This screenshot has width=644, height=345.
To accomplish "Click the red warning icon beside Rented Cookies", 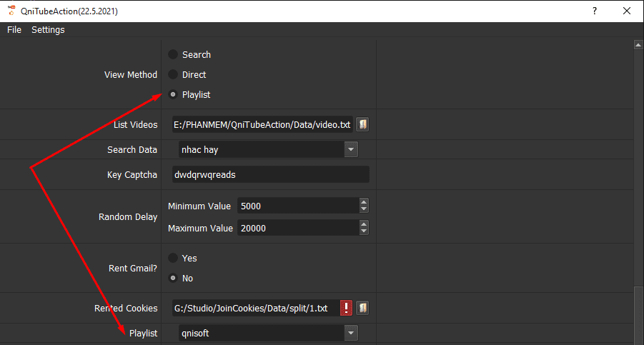I will coord(347,308).
